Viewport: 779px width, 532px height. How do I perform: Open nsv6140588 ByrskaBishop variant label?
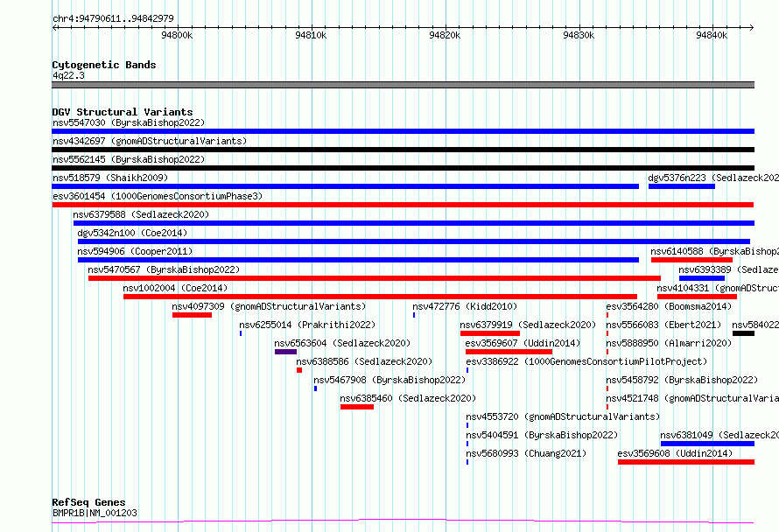point(715,251)
